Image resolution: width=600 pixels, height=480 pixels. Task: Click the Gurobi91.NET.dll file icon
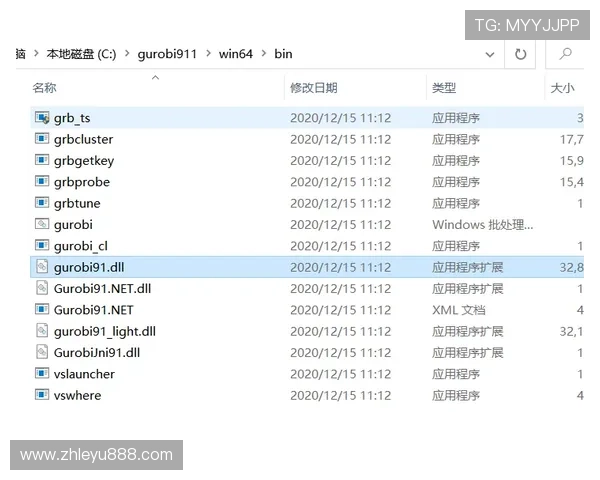click(42, 288)
